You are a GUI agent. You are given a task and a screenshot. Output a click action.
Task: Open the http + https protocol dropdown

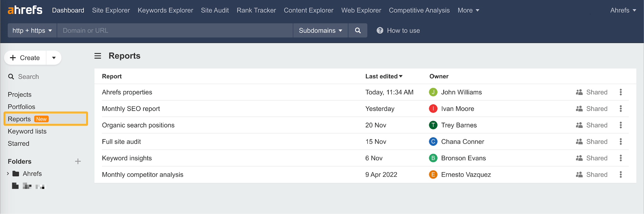coord(32,30)
